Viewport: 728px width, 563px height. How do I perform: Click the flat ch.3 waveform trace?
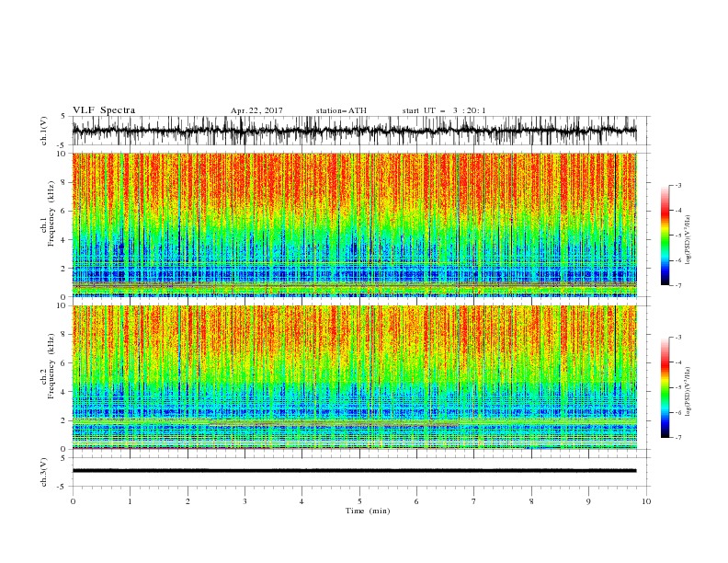point(354,471)
